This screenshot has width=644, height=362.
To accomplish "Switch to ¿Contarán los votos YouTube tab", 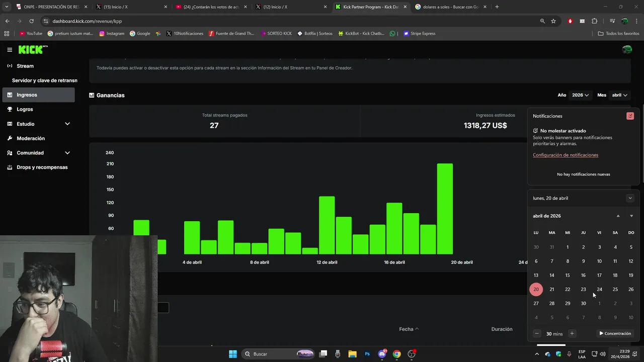I will click(x=210, y=7).
